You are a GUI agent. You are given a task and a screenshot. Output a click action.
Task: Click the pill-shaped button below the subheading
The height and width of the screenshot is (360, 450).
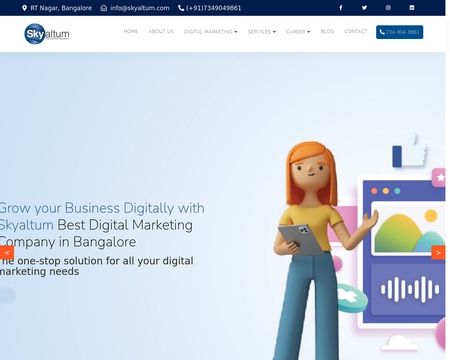click(7, 296)
